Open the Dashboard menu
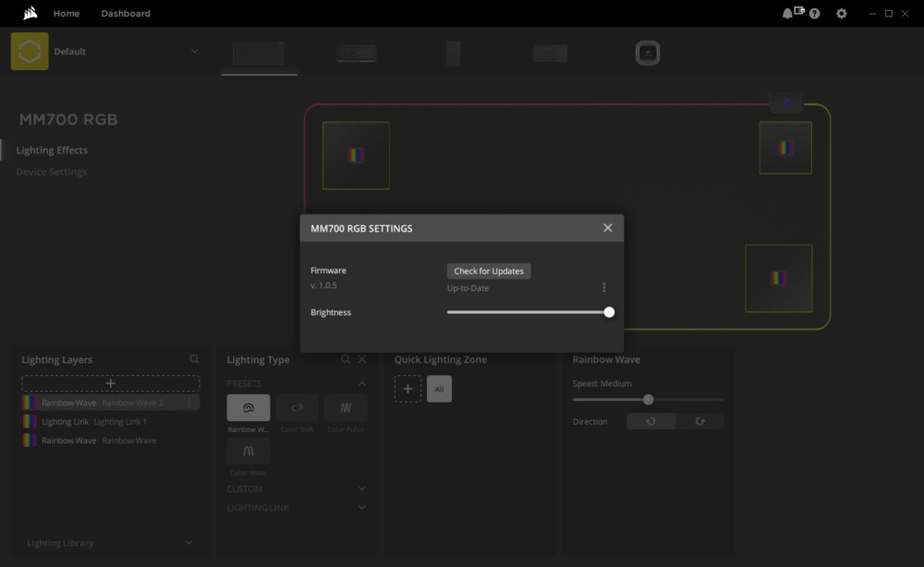The width and height of the screenshot is (924, 567). pos(126,13)
